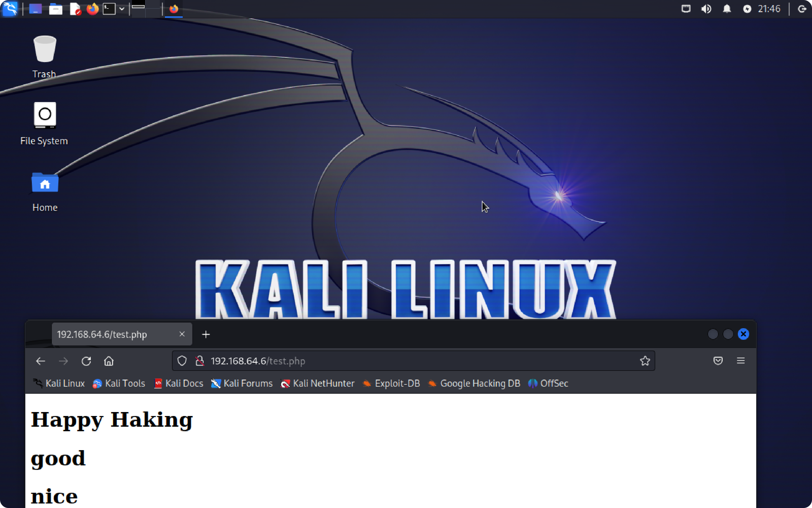Open the Kali NetHunter bookmark
Viewport: 812px width, 508px height.
tap(317, 383)
